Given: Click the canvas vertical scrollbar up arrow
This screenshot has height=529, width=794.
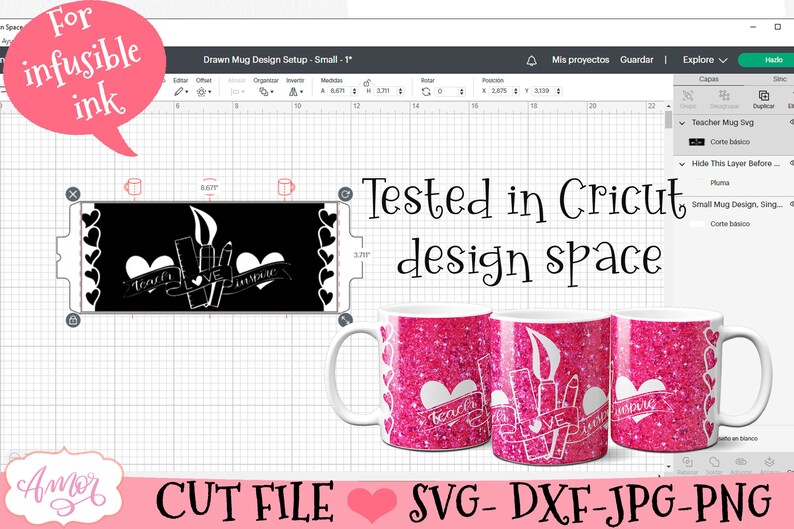Looking at the screenshot, I should pos(668,106).
